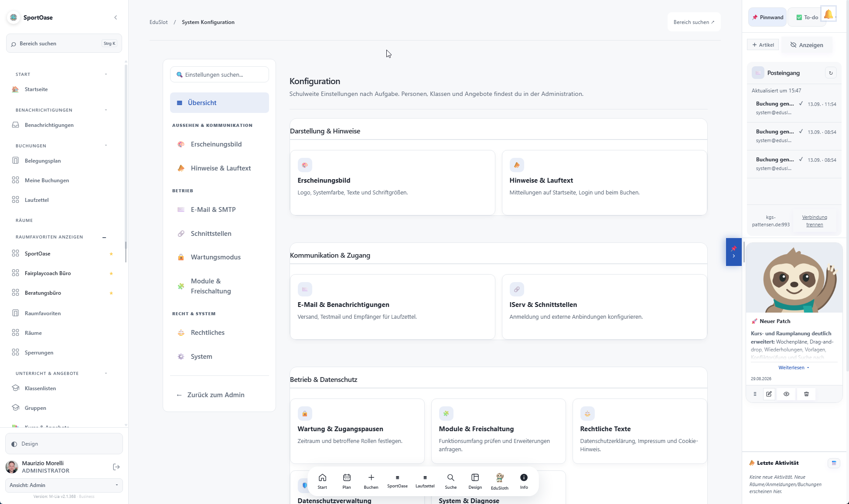
Task: Click the Einstellungen suchen search field
Action: pos(219,75)
